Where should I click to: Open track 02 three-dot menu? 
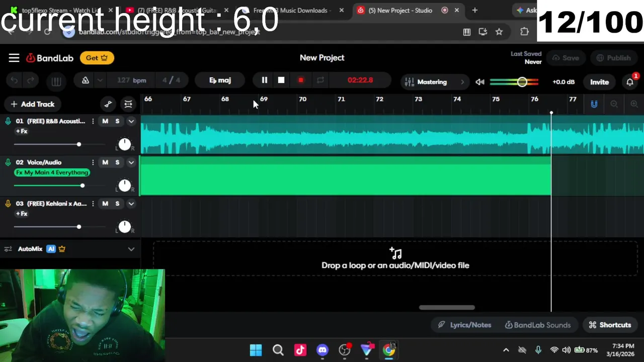93,162
